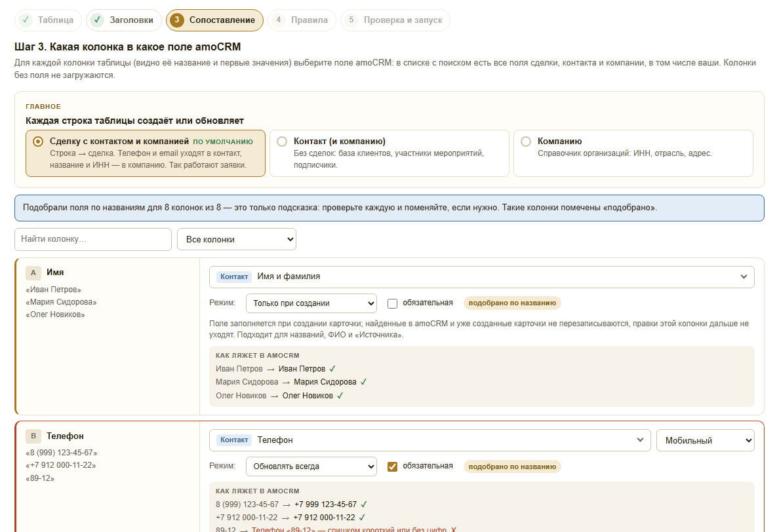Expand the Контакт 'Телефон' field selector
The width and height of the screenshot is (779, 532).
point(429,440)
